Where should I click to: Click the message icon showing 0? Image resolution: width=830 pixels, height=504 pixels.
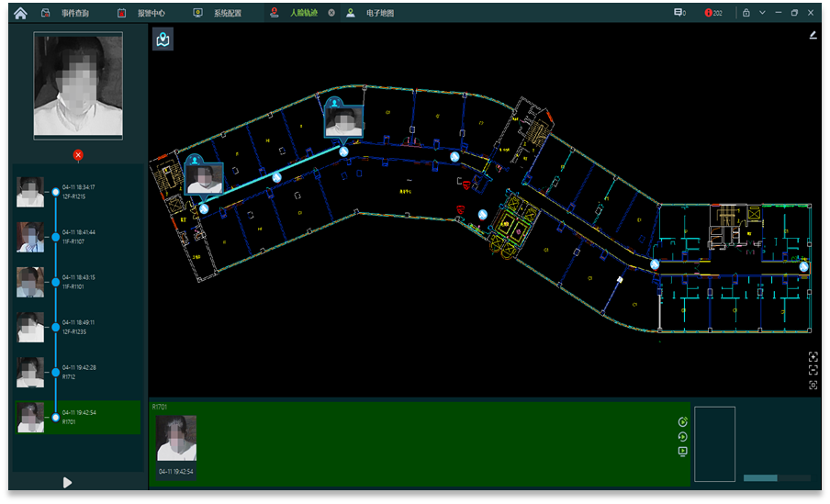[679, 13]
